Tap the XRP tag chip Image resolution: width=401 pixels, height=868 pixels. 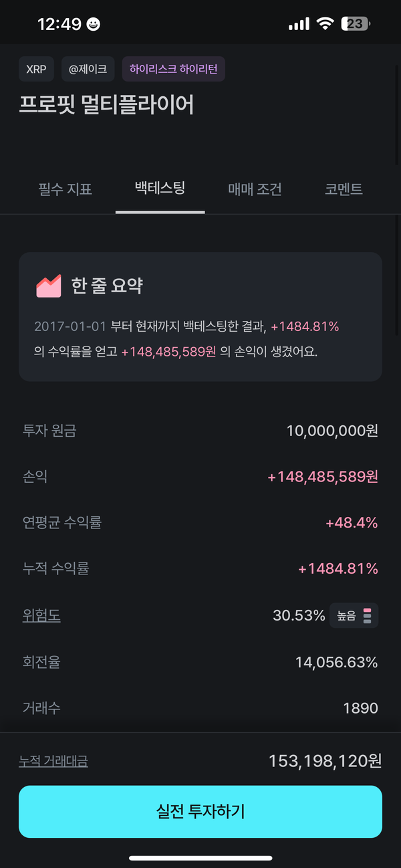36,69
